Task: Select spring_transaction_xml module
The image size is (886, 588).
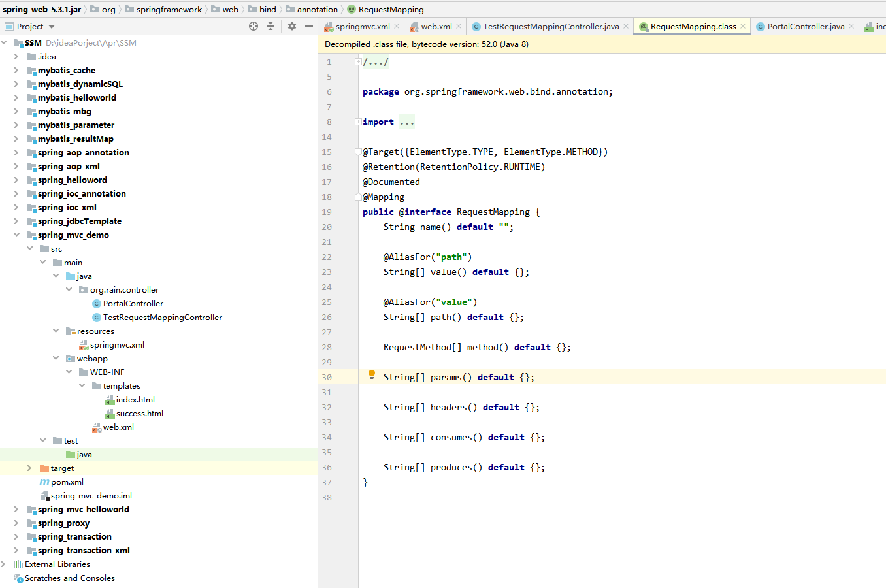Action: (x=84, y=551)
